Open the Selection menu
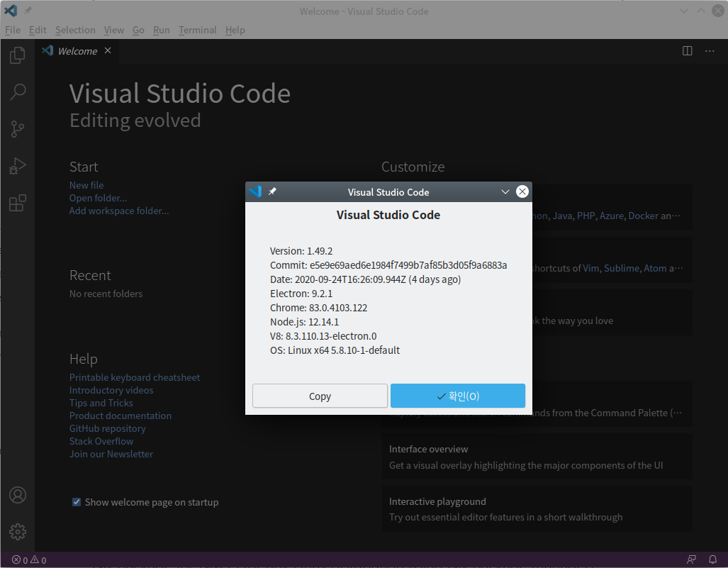The image size is (728, 568). (75, 30)
